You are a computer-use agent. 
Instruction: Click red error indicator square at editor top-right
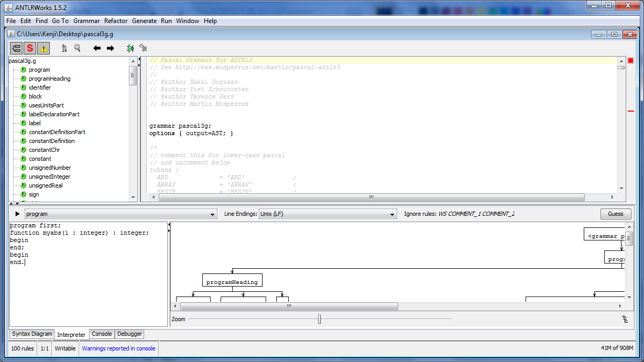pyautogui.click(x=630, y=60)
